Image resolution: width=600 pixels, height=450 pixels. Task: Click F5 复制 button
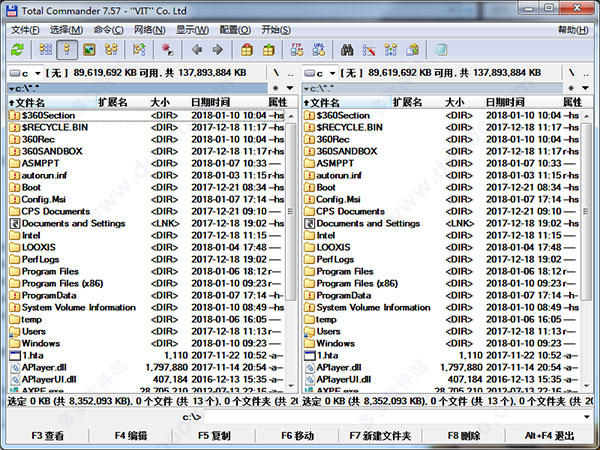214,435
